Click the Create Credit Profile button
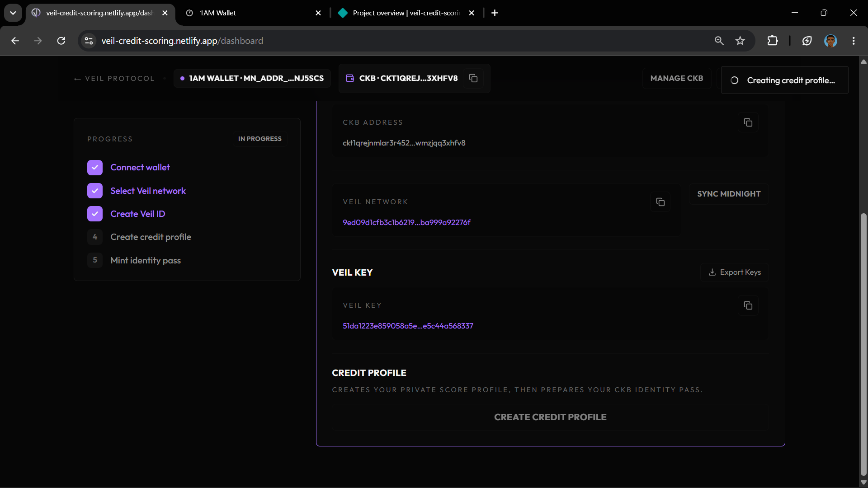The width and height of the screenshot is (868, 488). click(x=550, y=417)
